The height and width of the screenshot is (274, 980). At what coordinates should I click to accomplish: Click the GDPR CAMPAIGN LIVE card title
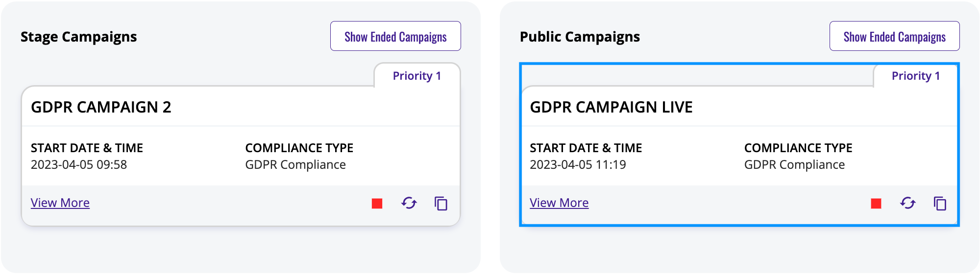[611, 107]
